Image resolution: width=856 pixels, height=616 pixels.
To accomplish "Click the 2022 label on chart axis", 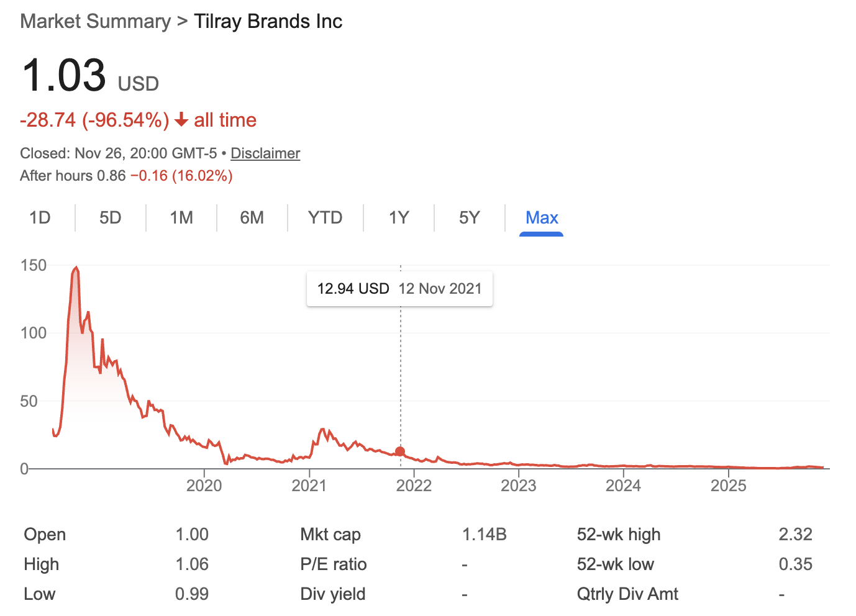I will [414, 486].
